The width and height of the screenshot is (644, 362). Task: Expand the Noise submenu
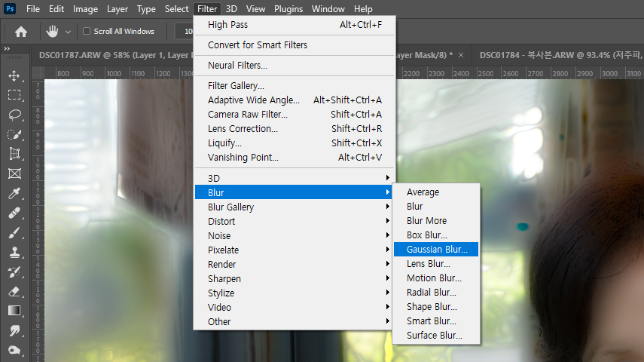click(x=295, y=236)
